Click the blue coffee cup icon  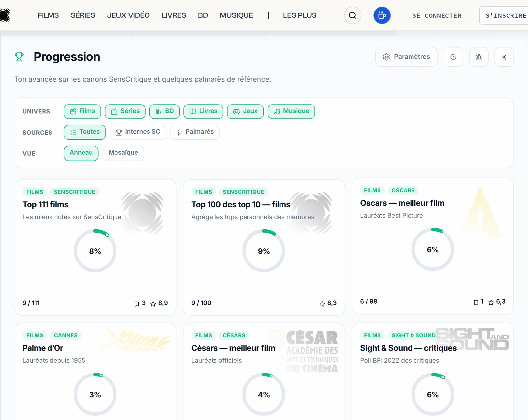[x=382, y=15]
